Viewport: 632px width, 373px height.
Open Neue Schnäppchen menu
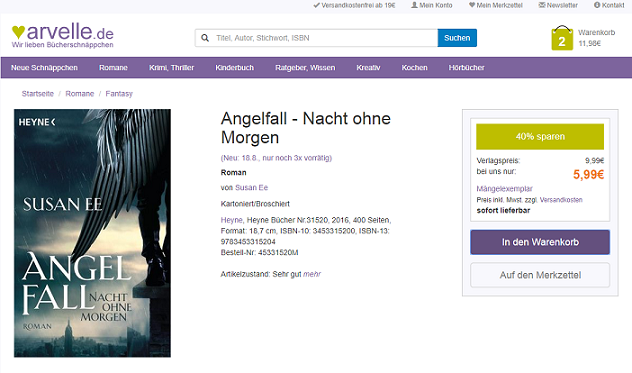[x=44, y=68]
